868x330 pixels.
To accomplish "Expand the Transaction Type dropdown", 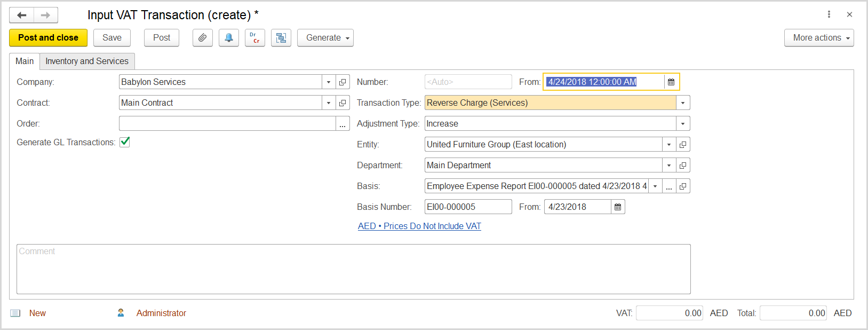I will [683, 103].
